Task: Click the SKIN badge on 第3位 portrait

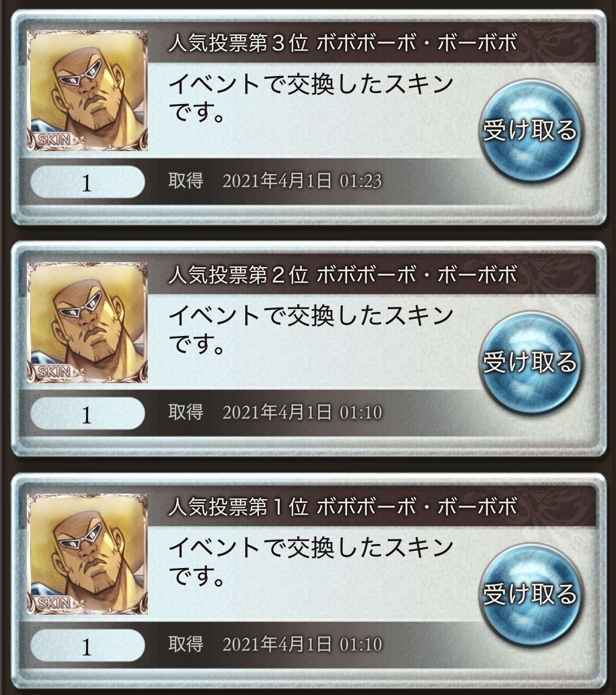Action: [55, 140]
